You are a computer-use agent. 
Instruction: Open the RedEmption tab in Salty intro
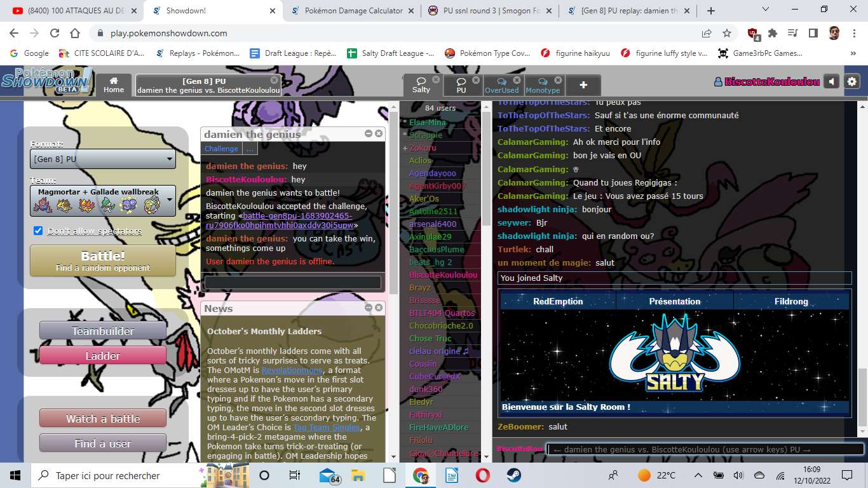pyautogui.click(x=558, y=301)
